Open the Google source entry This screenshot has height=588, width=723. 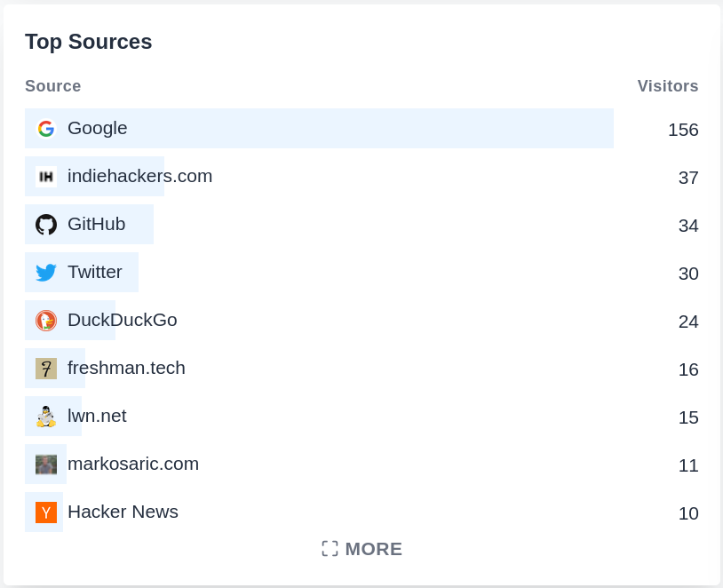point(97,128)
